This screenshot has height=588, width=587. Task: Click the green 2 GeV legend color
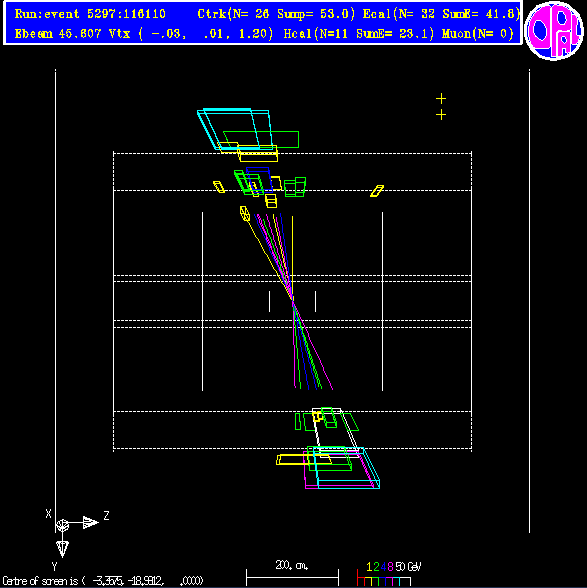tap(376, 566)
